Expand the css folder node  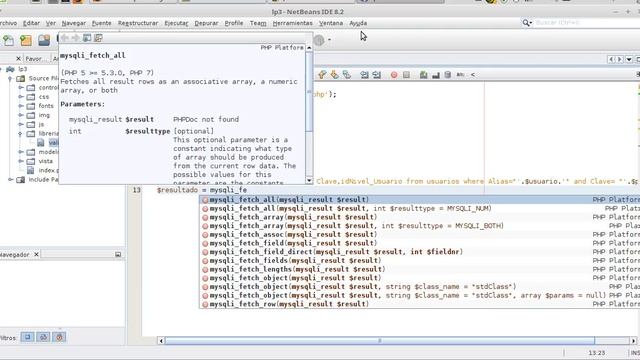21,97
